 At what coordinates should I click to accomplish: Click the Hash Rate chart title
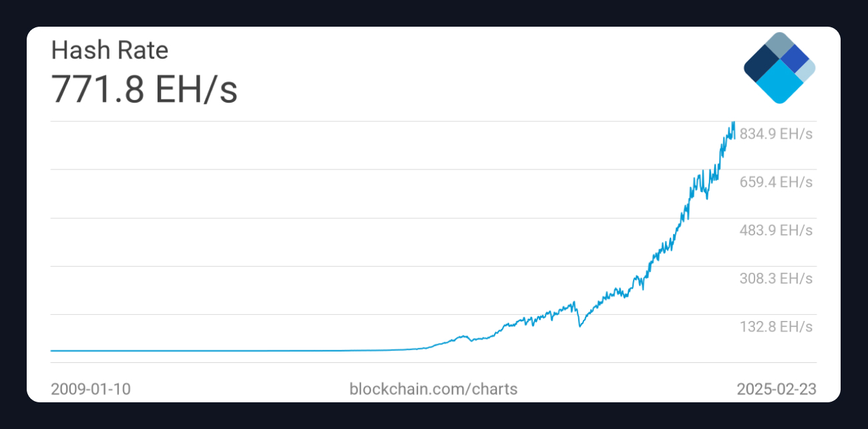(x=110, y=51)
